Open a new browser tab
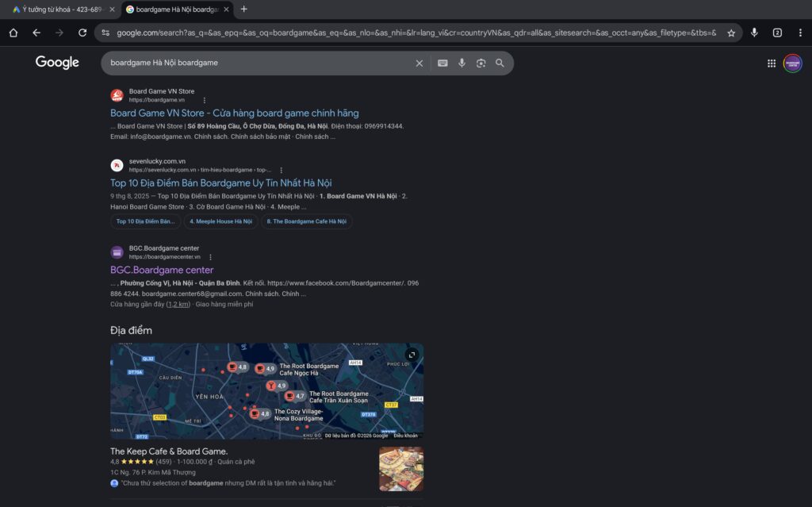 point(243,10)
